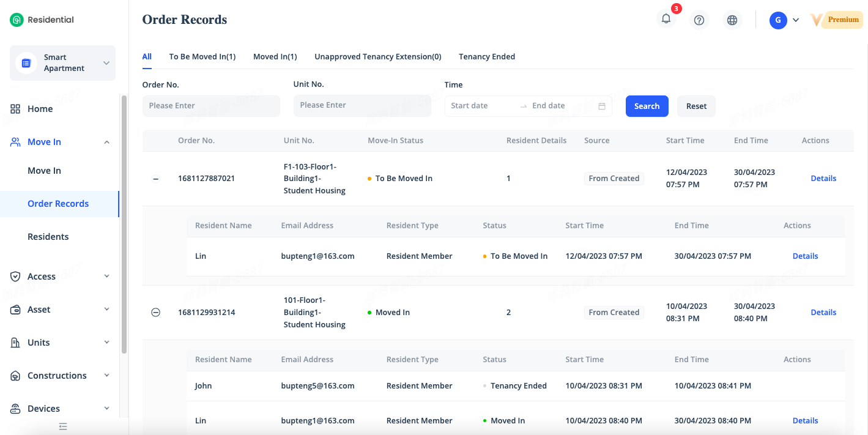Open the language globe icon

click(x=732, y=20)
